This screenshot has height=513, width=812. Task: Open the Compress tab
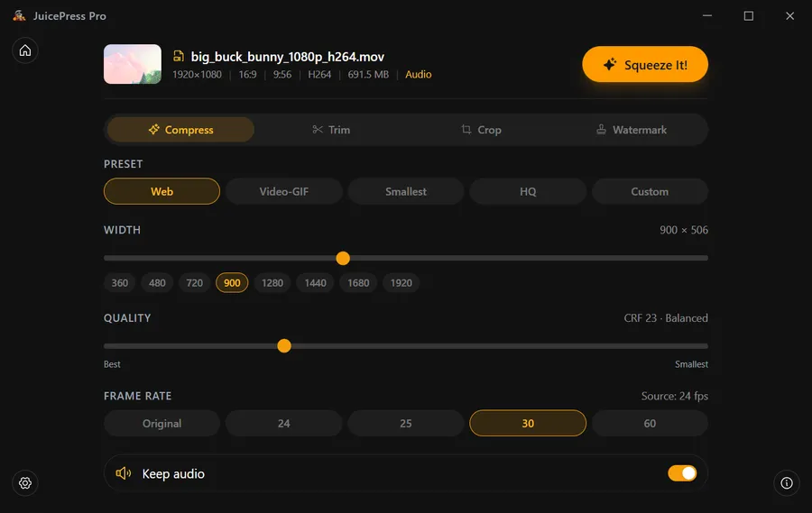coord(181,130)
